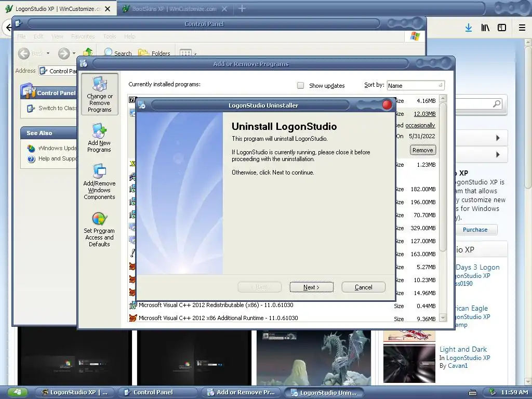Open the File menu in Control Panel
The width and height of the screenshot is (532, 399).
tap(21, 36)
